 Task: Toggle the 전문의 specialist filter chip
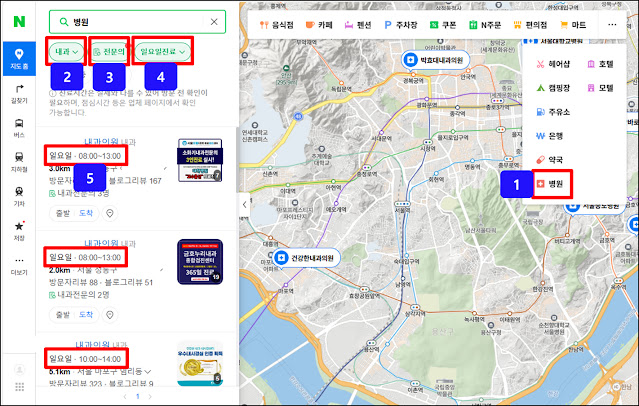pos(109,52)
